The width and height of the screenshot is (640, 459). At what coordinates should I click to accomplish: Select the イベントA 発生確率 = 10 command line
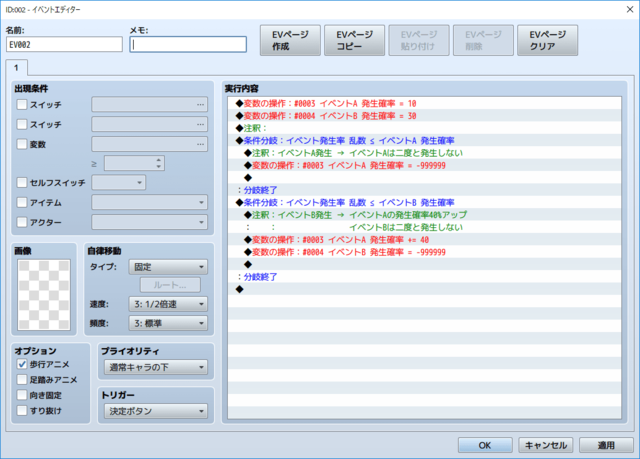(x=424, y=103)
